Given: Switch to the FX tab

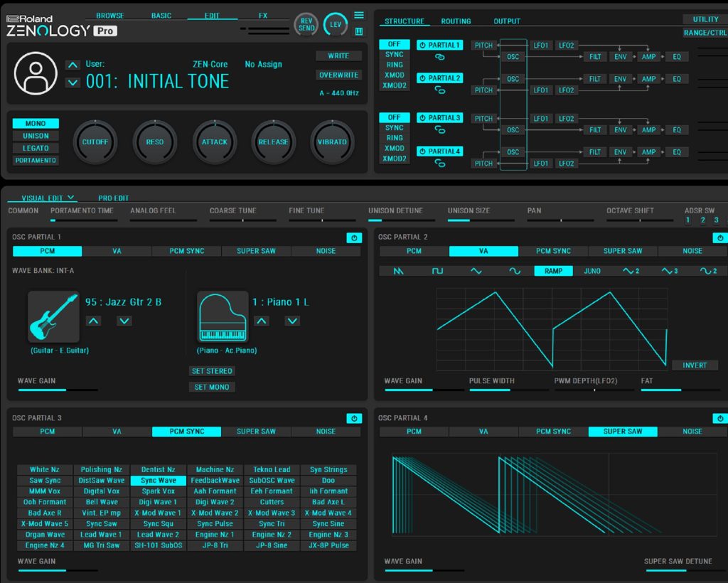Looking at the screenshot, I should (x=263, y=16).
